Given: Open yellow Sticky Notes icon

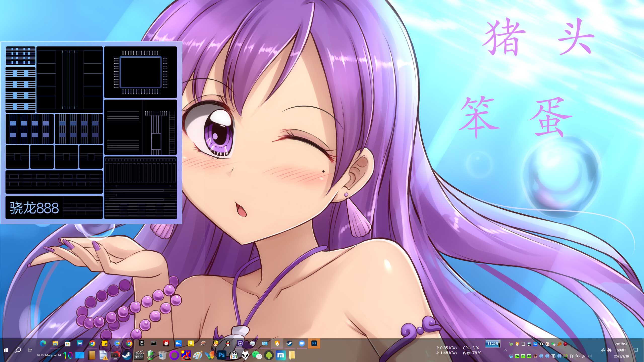Looking at the screenshot, I should point(105,343).
